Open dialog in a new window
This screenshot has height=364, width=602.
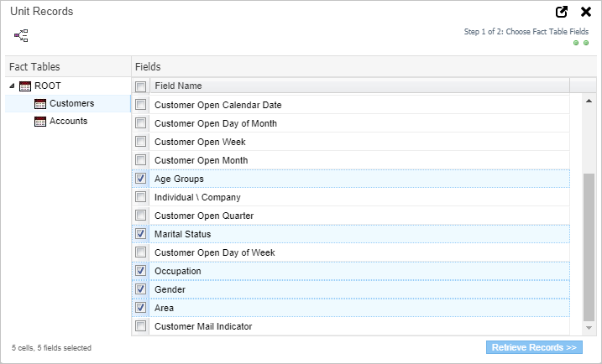click(562, 12)
